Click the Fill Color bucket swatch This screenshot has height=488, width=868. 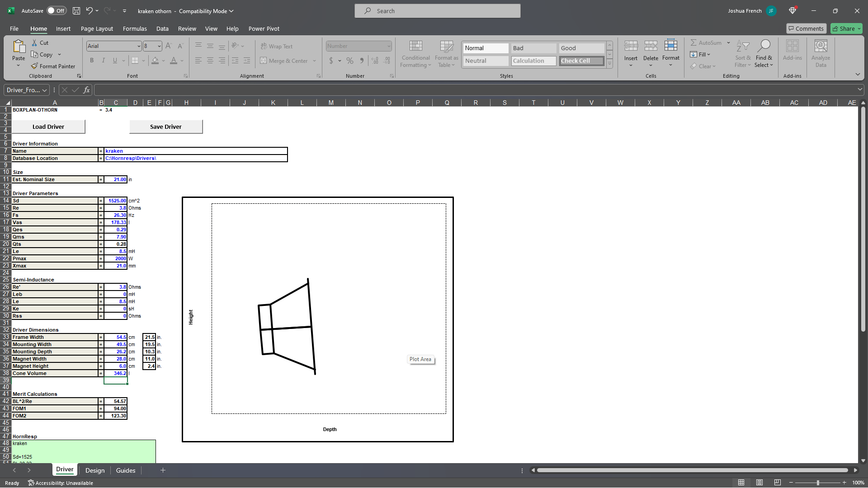tap(155, 61)
